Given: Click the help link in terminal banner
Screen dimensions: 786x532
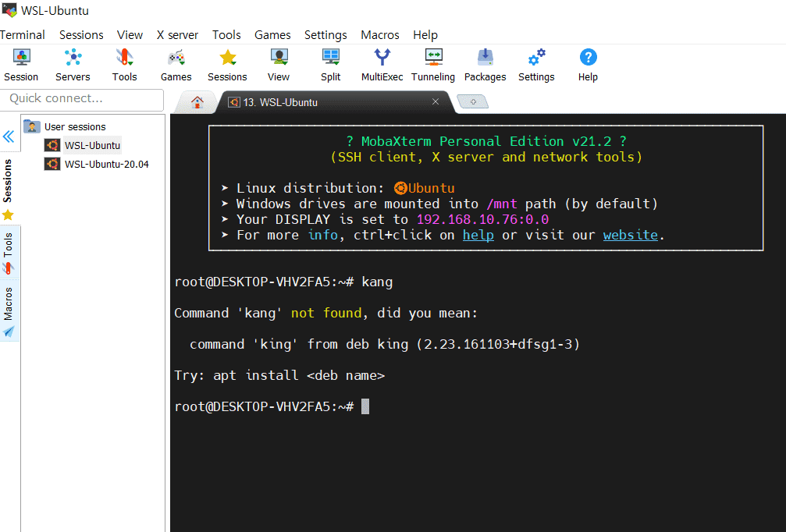Looking at the screenshot, I should 478,235.
